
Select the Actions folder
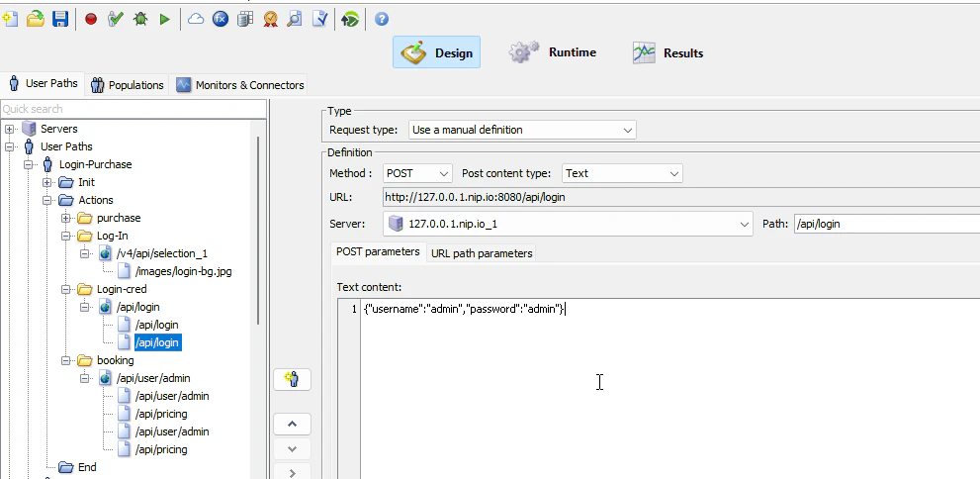(x=96, y=200)
